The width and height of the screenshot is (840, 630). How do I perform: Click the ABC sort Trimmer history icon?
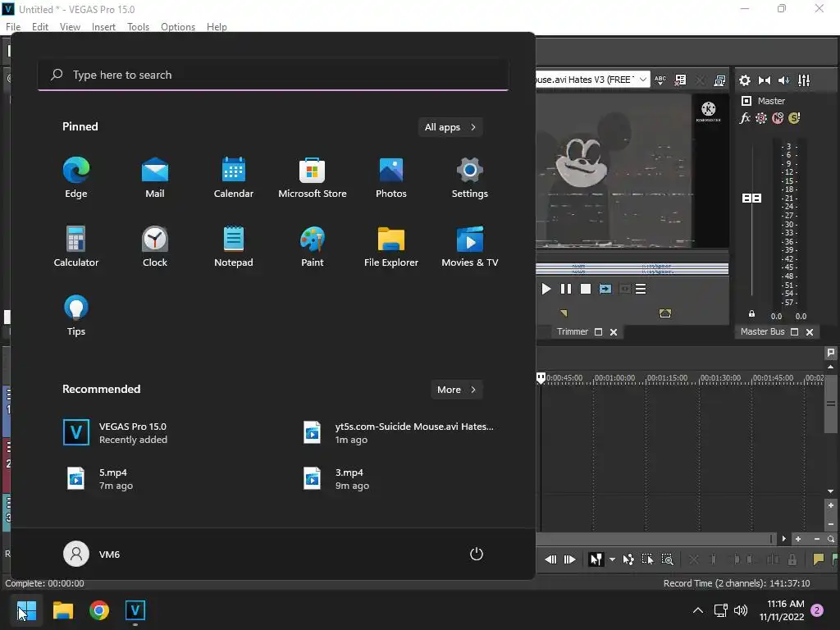(x=660, y=80)
